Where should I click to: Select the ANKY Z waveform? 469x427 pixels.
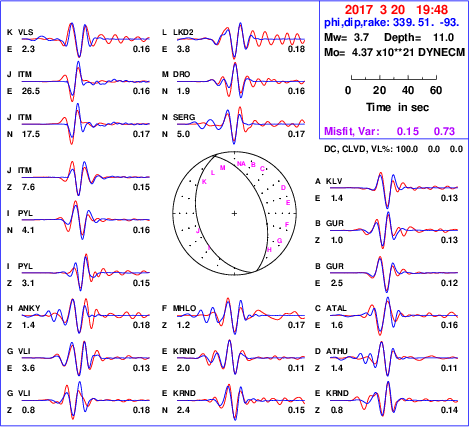click(86, 315)
